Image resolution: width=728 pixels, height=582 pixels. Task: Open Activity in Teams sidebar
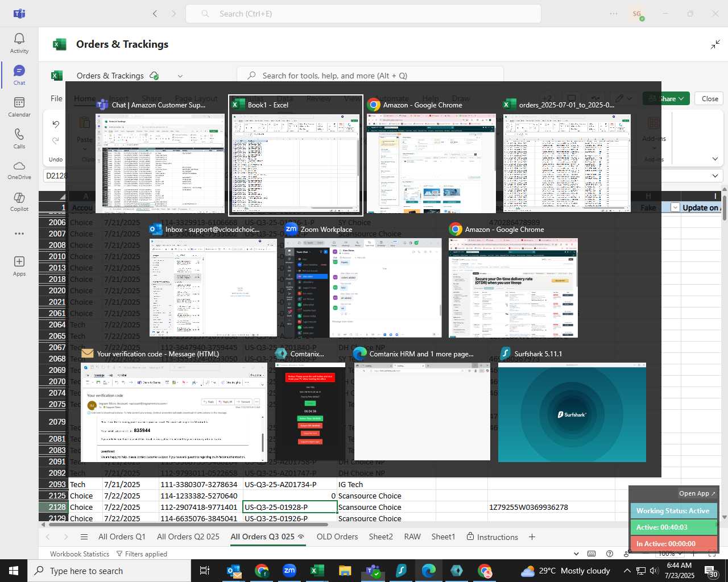coord(19,43)
